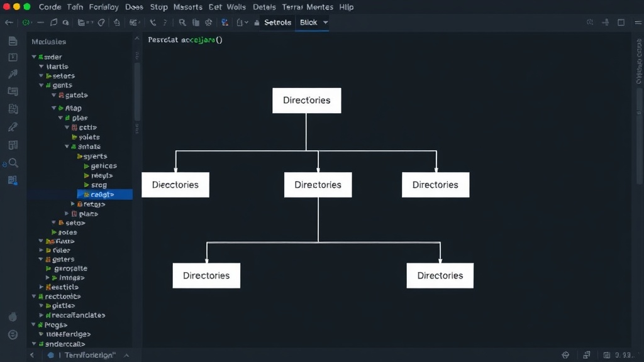Collapse the Modusies panel with the up caret
644x362 pixels.
pos(136,38)
